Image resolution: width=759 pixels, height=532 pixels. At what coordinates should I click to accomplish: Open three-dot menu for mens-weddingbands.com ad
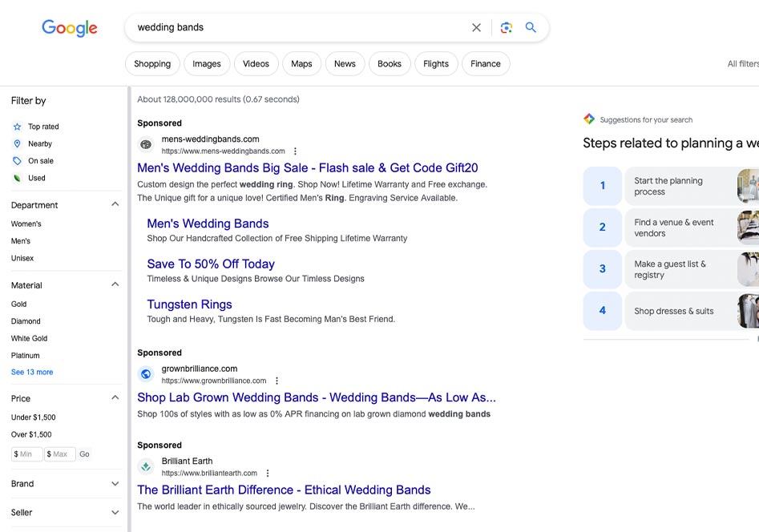click(295, 151)
